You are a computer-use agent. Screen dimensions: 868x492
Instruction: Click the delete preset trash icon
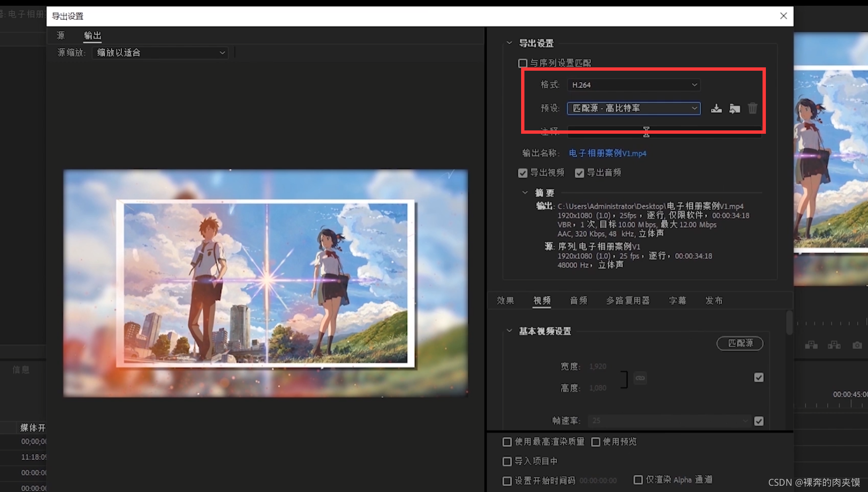tap(753, 108)
